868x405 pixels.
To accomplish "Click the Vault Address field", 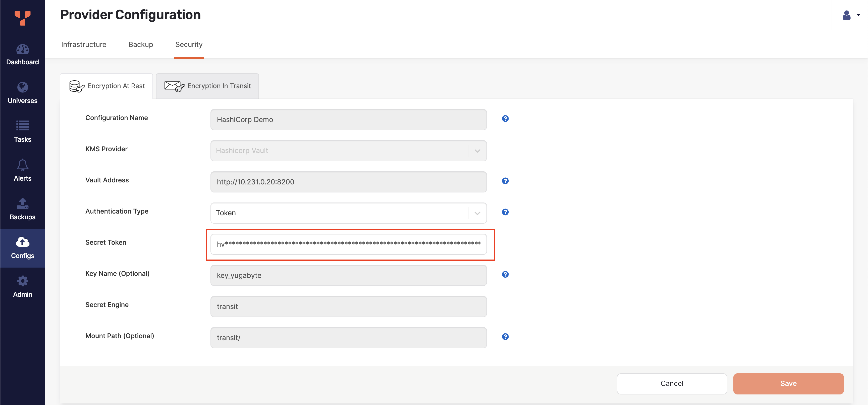I will (x=348, y=182).
